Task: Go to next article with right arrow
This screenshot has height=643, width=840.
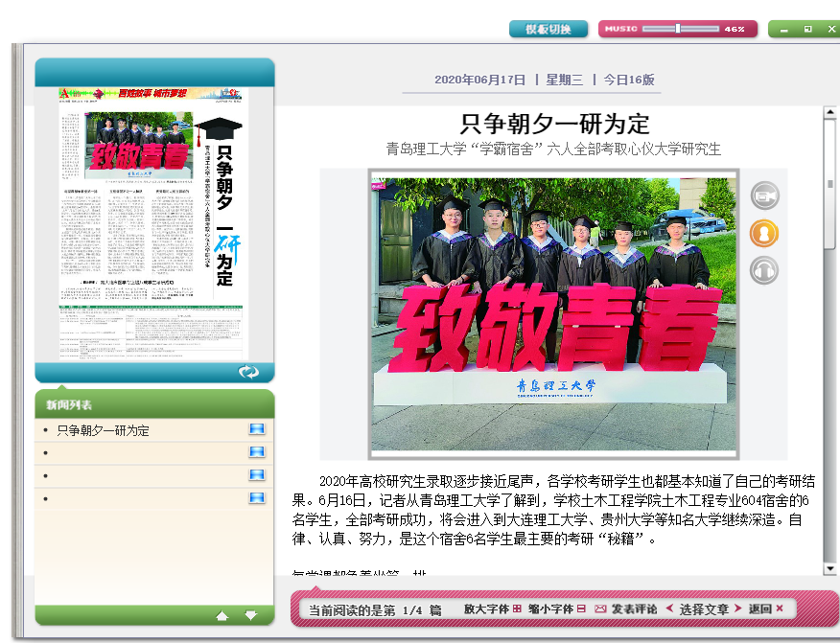Action: point(736,609)
